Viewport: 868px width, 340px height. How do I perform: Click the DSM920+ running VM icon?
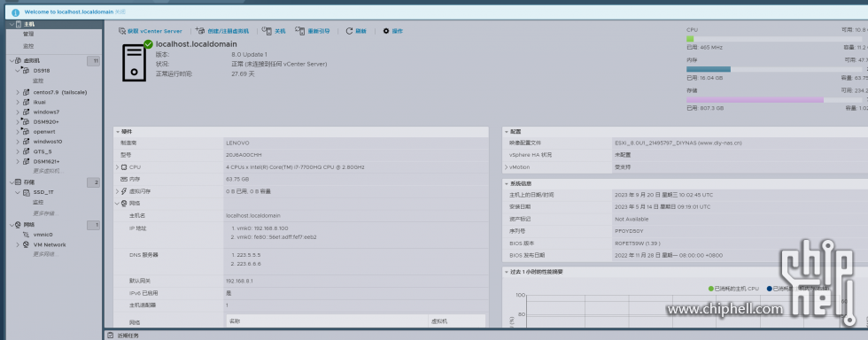[26, 122]
